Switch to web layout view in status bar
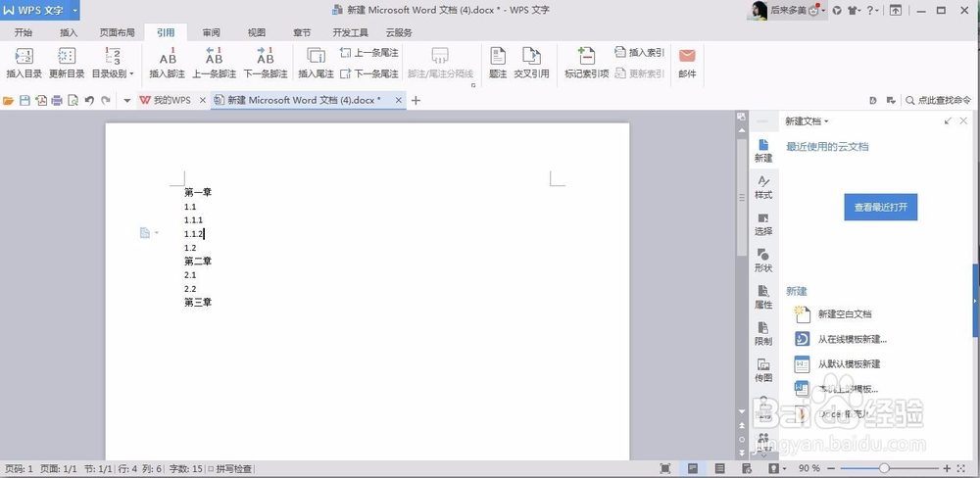This screenshot has height=478, width=980. click(746, 468)
